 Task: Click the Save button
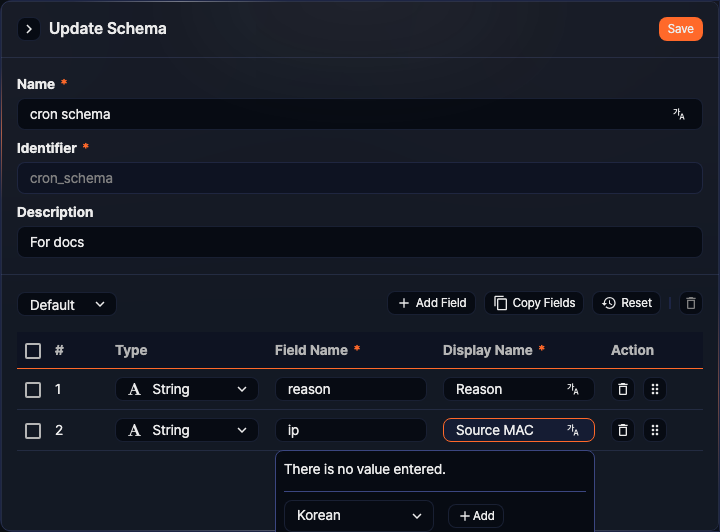coord(680,29)
